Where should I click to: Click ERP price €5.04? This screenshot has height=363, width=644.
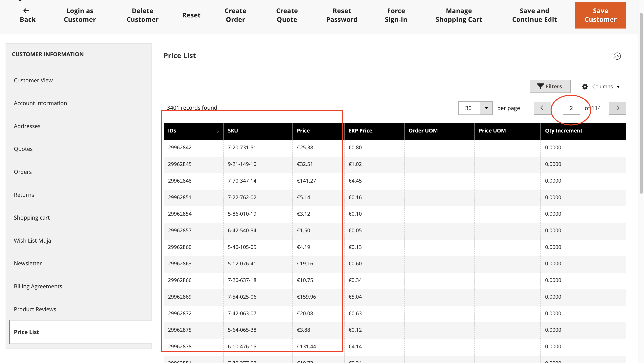point(355,297)
